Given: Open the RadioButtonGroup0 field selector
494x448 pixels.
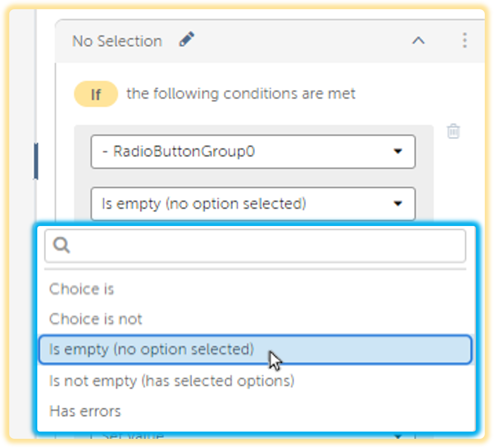Looking at the screenshot, I should pyautogui.click(x=253, y=152).
